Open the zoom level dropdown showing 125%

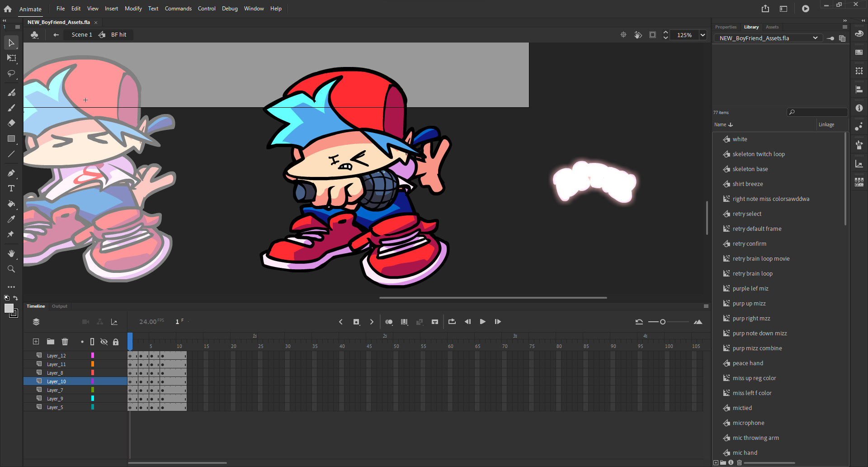click(703, 35)
